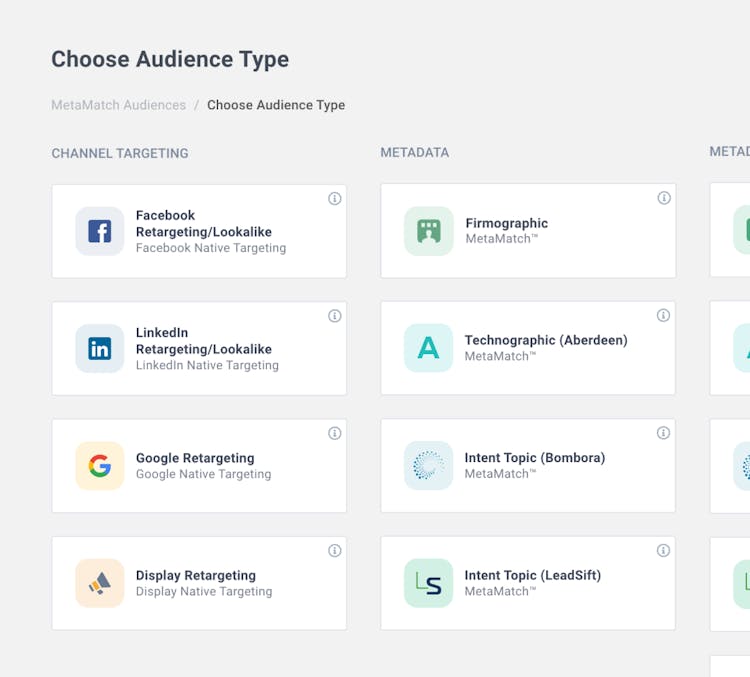
Task: Click the Technographic Aberdeen icon
Action: point(429,348)
